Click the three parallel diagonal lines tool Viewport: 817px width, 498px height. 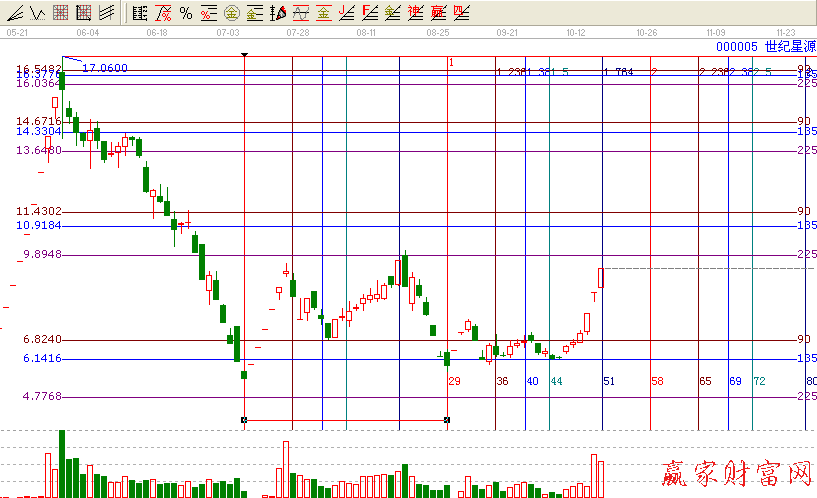105,13
